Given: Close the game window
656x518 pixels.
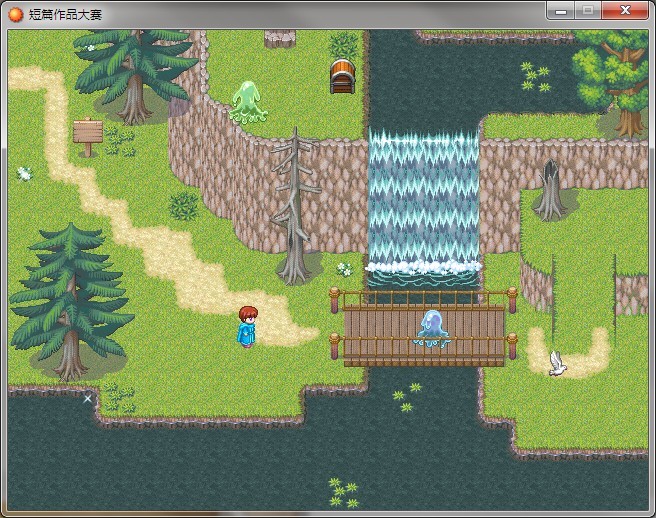Looking at the screenshot, I should 625,10.
